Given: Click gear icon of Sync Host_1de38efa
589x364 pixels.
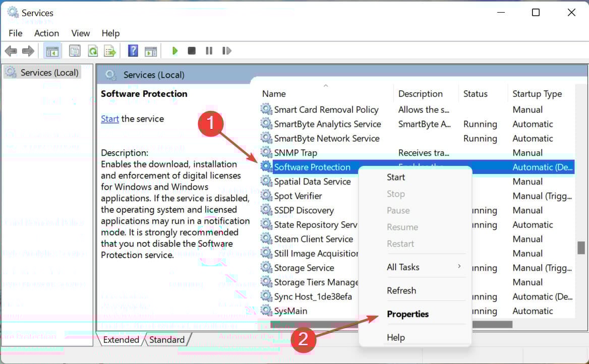Looking at the screenshot, I should (x=266, y=296).
